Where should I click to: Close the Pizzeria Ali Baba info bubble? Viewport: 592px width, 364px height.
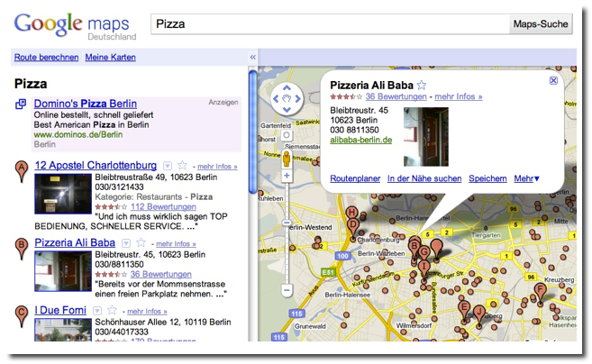553,80
